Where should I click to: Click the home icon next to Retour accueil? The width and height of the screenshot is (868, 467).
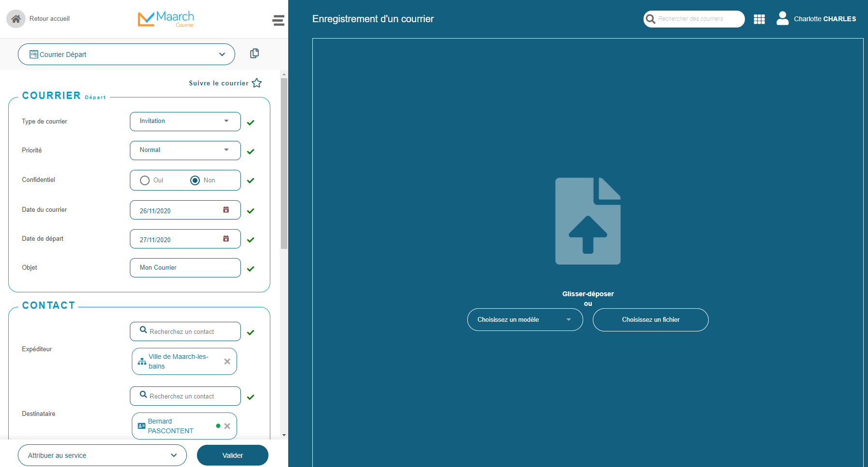(16, 19)
